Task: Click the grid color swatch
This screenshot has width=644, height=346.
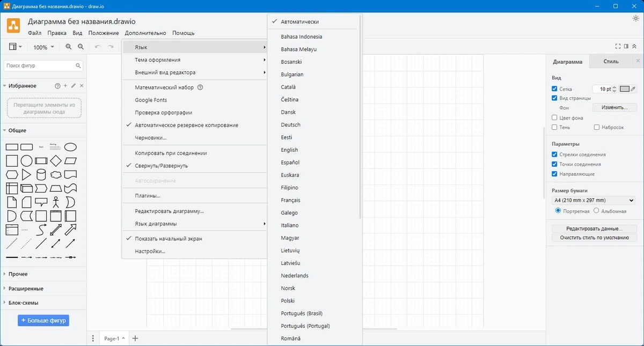Action: point(624,89)
